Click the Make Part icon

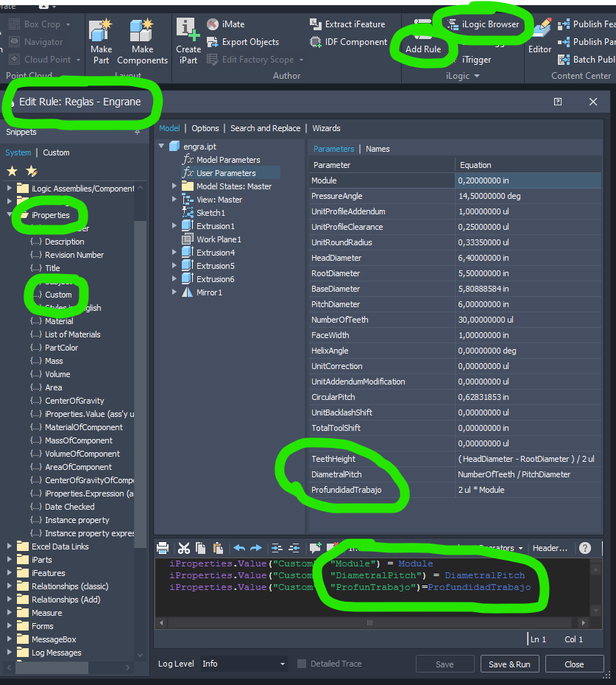[101, 33]
